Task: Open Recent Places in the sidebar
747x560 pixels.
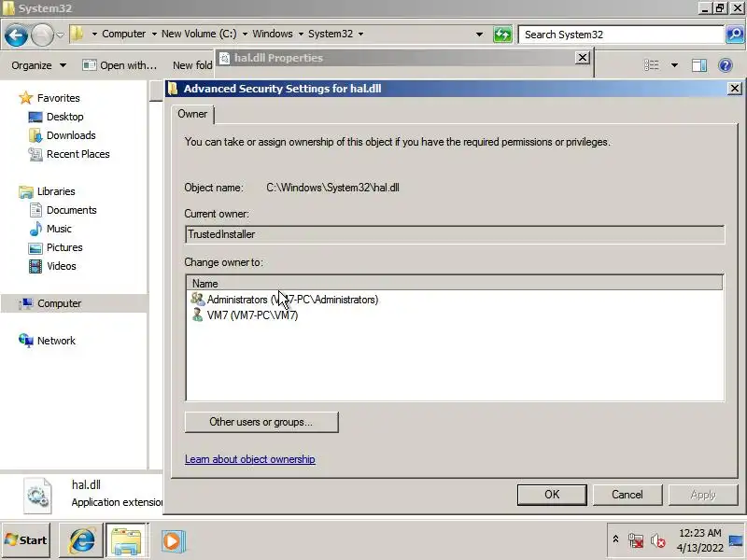Action: click(69, 154)
